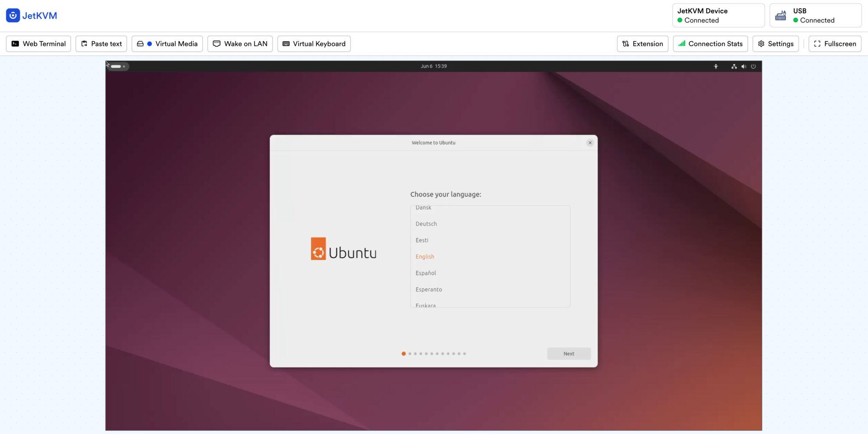Select Deutsch language
This screenshot has height=434, width=868.
click(490, 224)
